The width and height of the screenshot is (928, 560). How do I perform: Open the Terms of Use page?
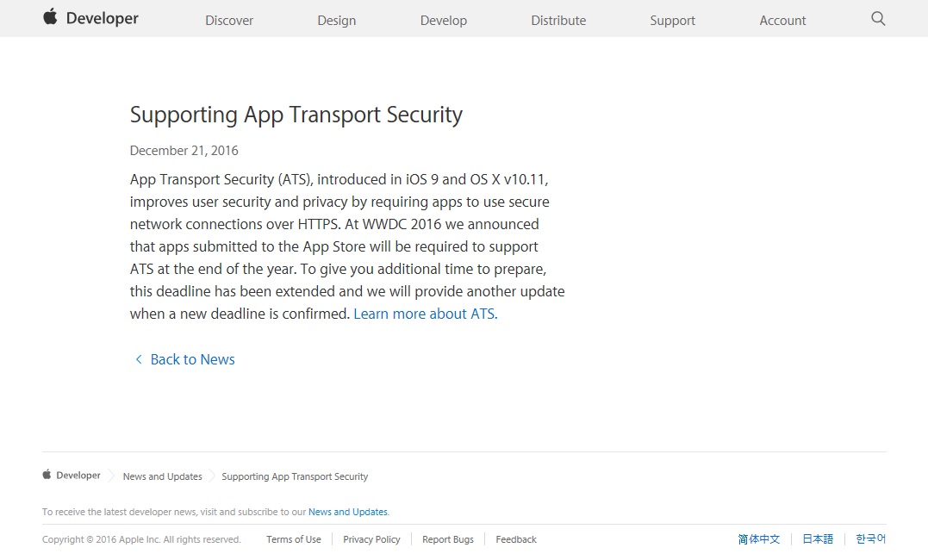click(x=293, y=538)
